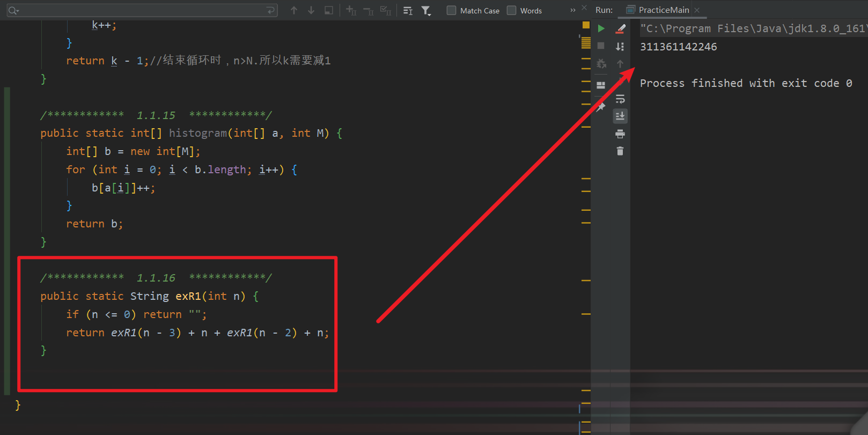Screen dimensions: 868x435
Task: Click the Print icon in console toolbar
Action: 620,134
